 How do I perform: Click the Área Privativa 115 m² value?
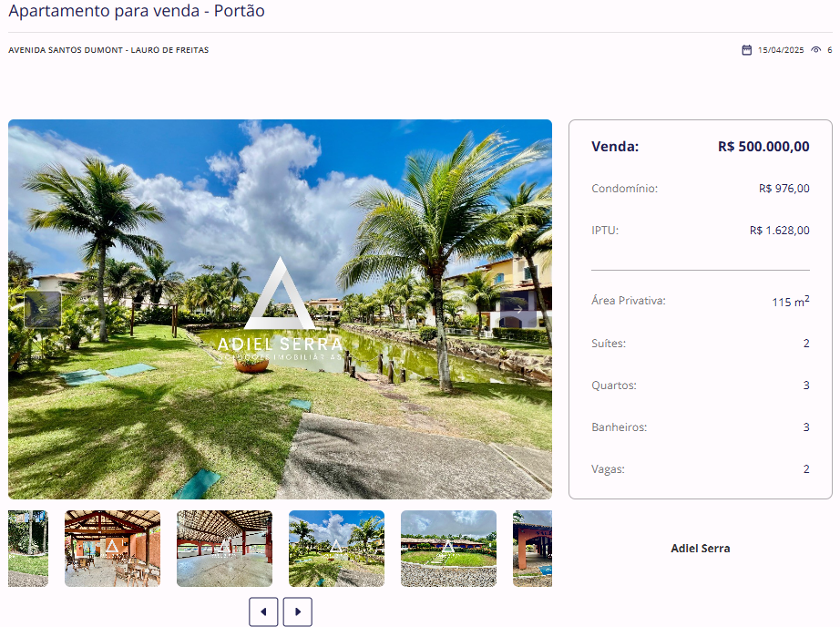pos(791,301)
